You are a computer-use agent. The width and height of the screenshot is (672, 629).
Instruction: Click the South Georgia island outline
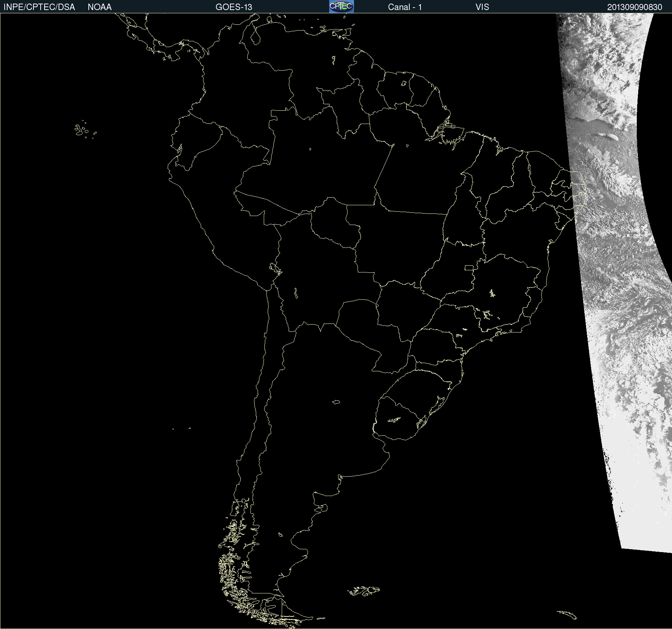567,614
